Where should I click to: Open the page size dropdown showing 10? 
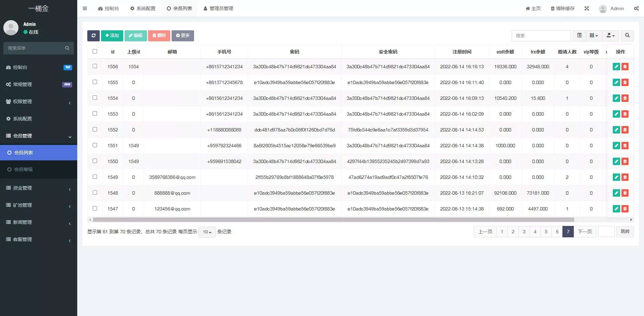pos(207,232)
